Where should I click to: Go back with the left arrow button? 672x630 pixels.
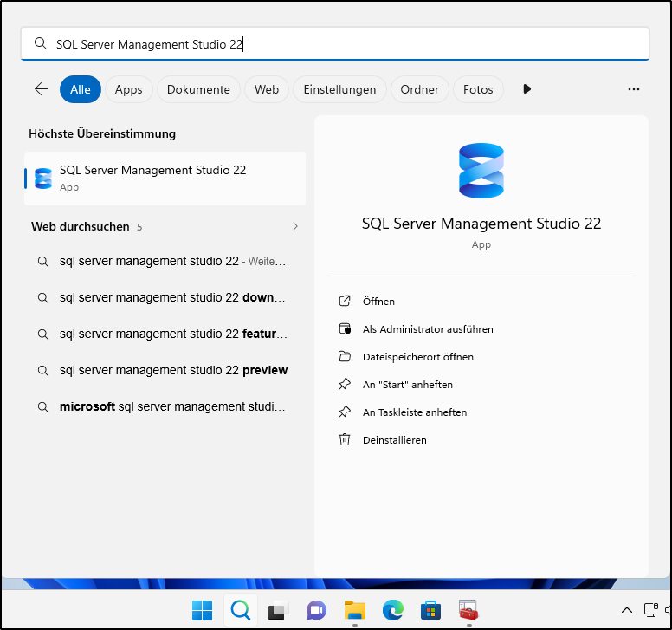point(42,89)
